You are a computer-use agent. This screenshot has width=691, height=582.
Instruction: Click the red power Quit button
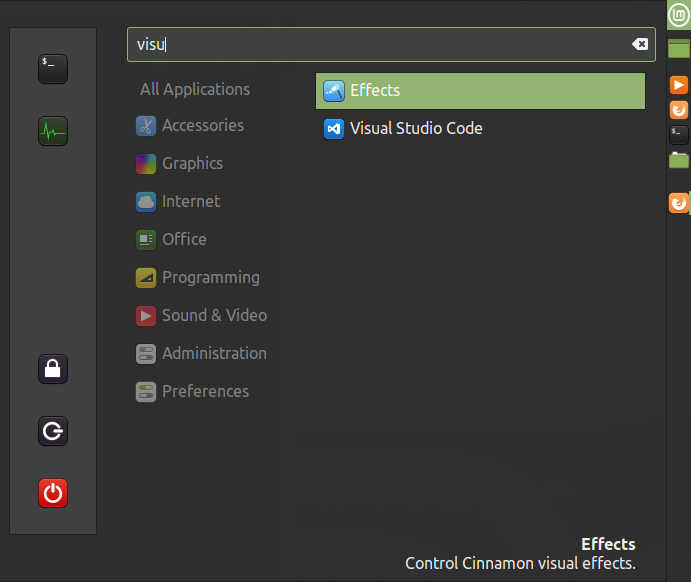tap(53, 493)
